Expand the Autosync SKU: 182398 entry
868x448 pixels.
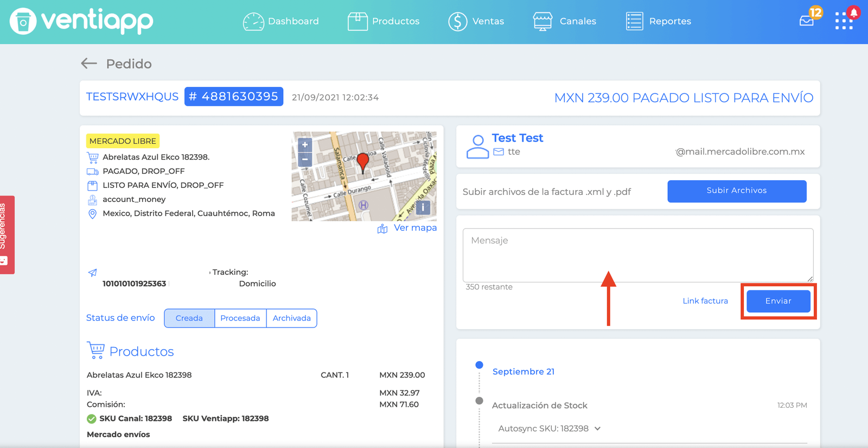tap(550, 428)
